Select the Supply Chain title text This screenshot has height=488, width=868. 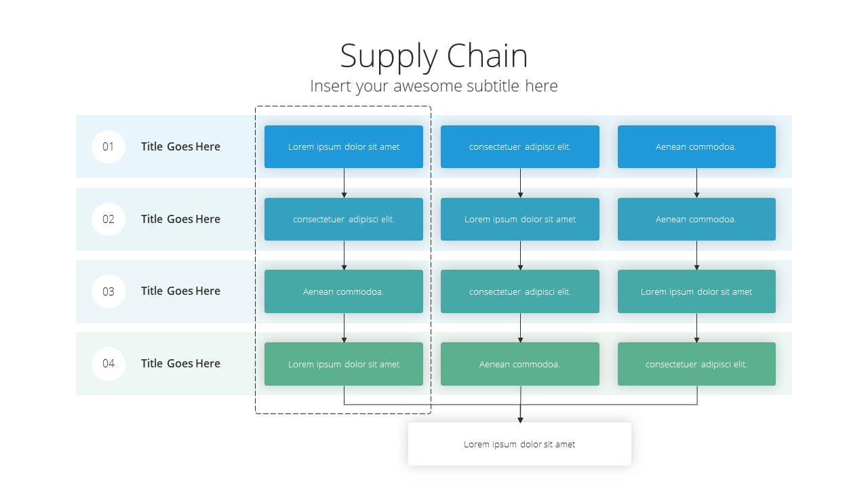[x=434, y=57]
